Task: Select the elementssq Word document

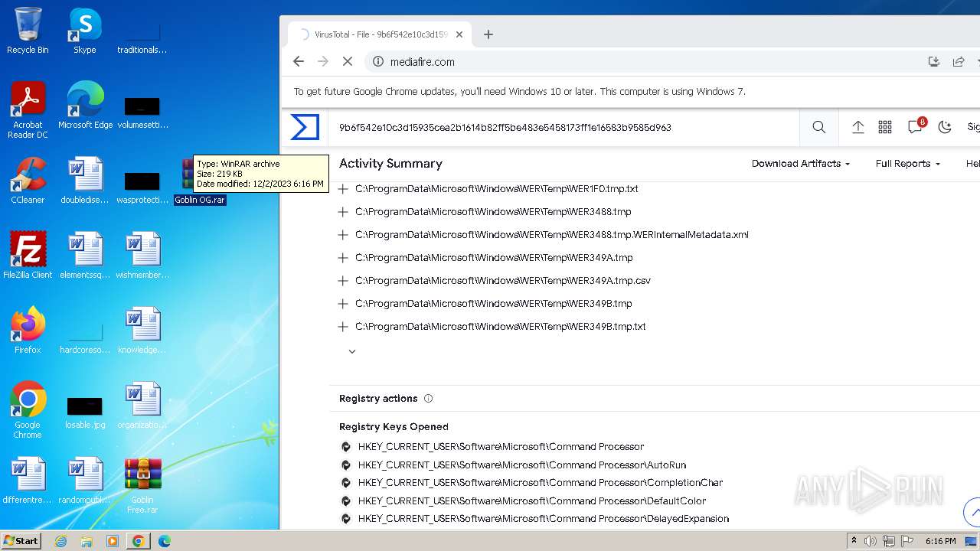Action: click(x=85, y=256)
